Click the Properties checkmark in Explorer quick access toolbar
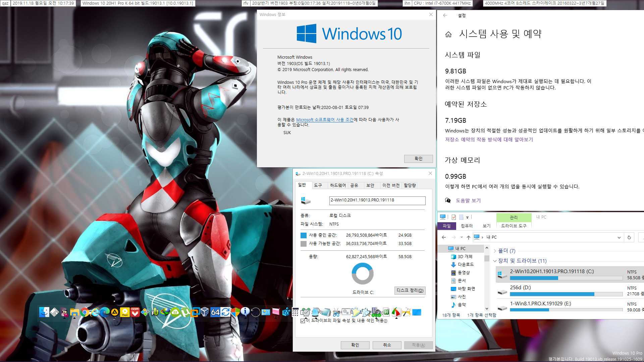This screenshot has width=644, height=362. click(454, 217)
